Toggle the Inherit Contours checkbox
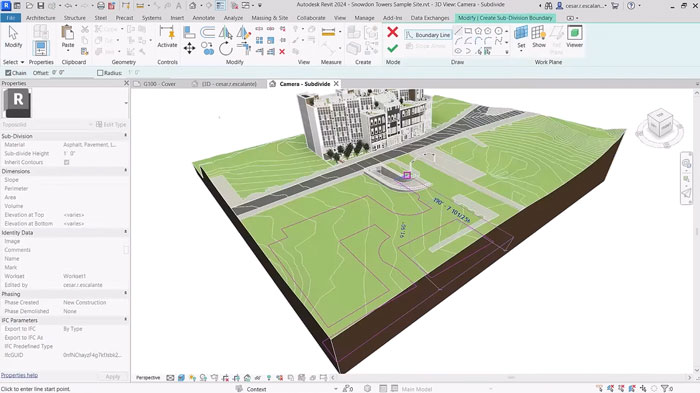Viewport: 700px width, 393px height. point(67,162)
